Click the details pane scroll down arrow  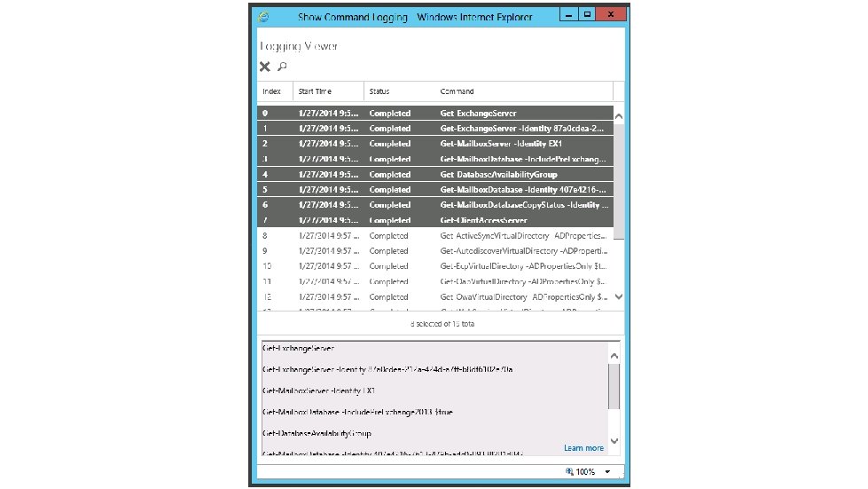coord(614,441)
